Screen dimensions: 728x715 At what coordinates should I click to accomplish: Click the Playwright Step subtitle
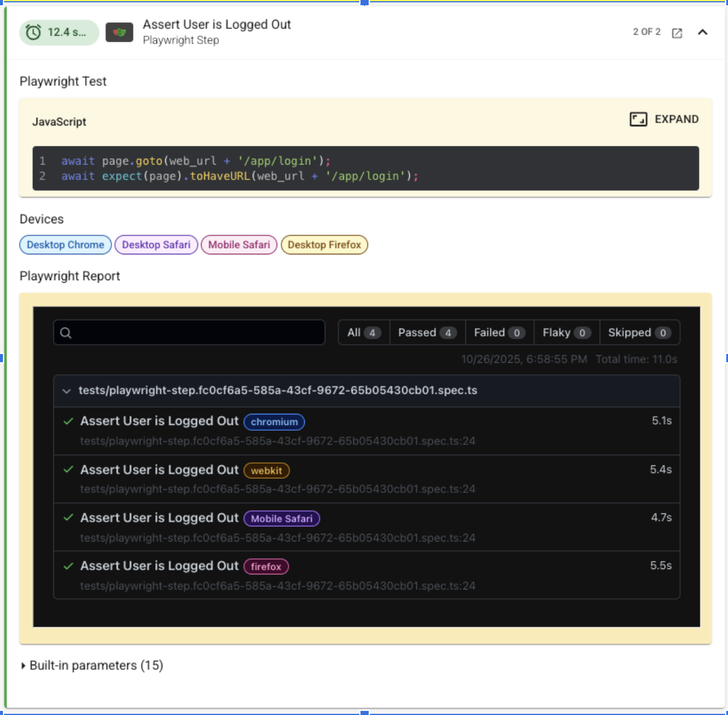point(181,40)
